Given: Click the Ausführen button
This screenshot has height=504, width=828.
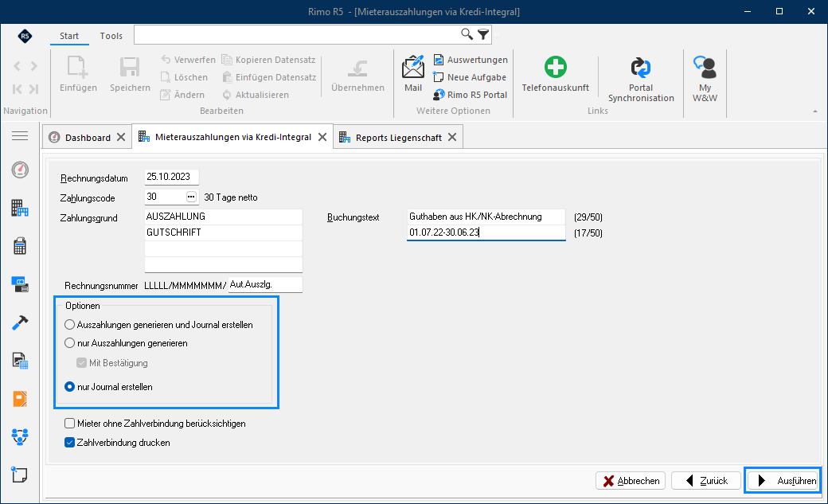Looking at the screenshot, I should coord(783,481).
